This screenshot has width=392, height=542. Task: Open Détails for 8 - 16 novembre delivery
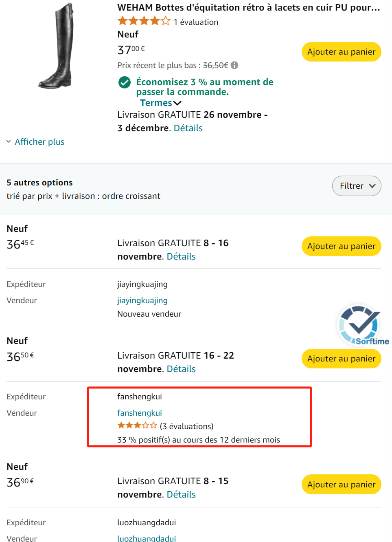click(181, 257)
